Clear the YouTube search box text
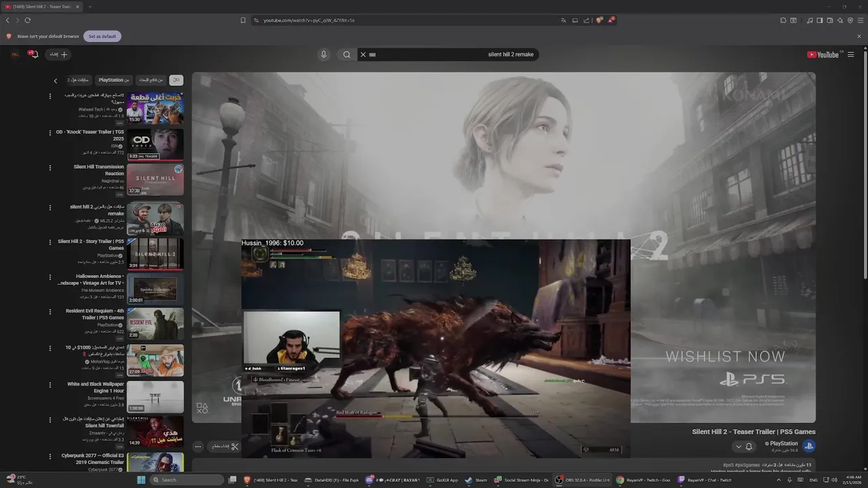 pyautogui.click(x=363, y=54)
